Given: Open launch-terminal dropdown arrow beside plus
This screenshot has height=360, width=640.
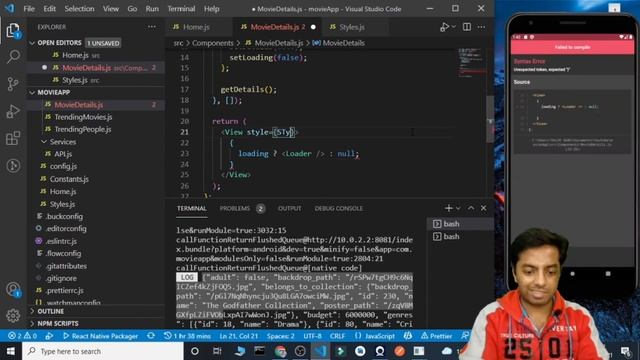Looking at the screenshot, I should point(458,208).
